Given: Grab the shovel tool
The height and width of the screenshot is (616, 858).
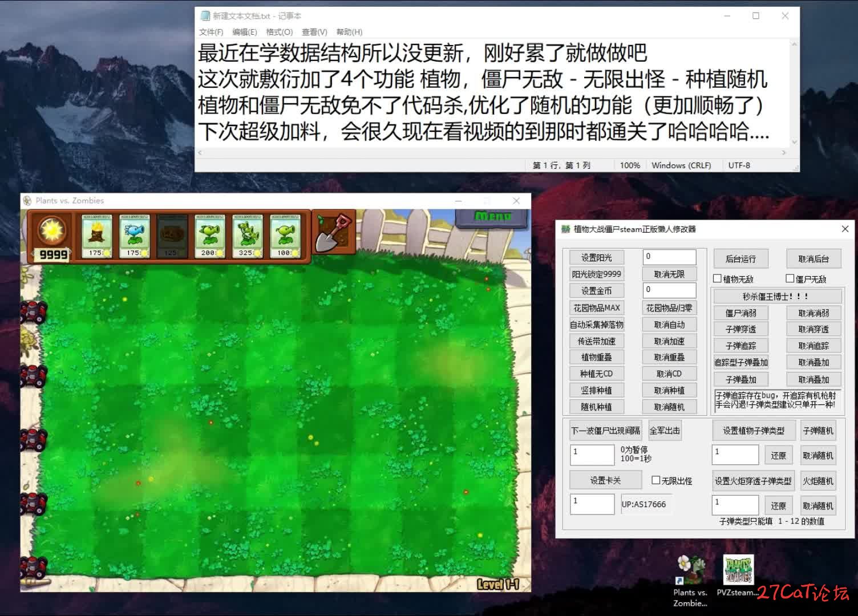Looking at the screenshot, I should (334, 232).
